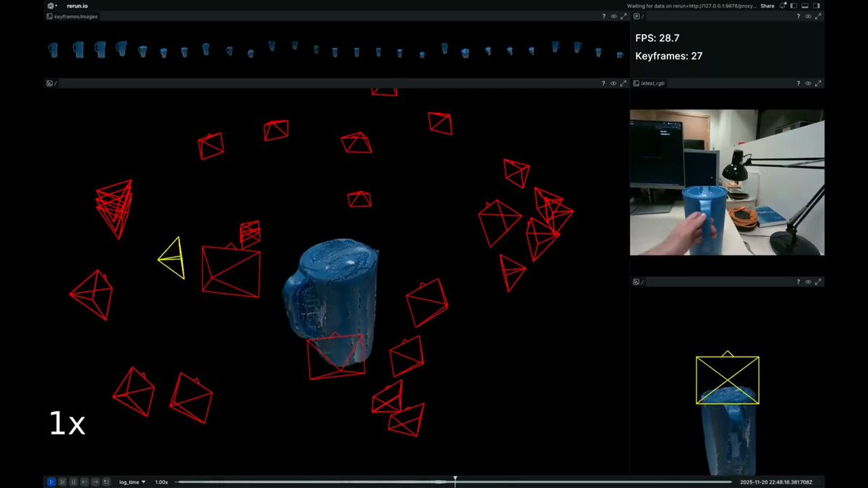The width and height of the screenshot is (868, 488).
Task: Click the last keyframe thumbnail
Action: coord(620,54)
